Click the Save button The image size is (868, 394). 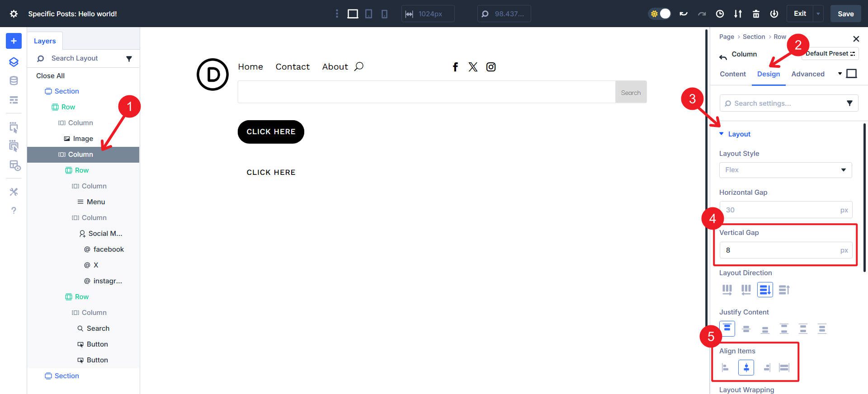tap(845, 14)
